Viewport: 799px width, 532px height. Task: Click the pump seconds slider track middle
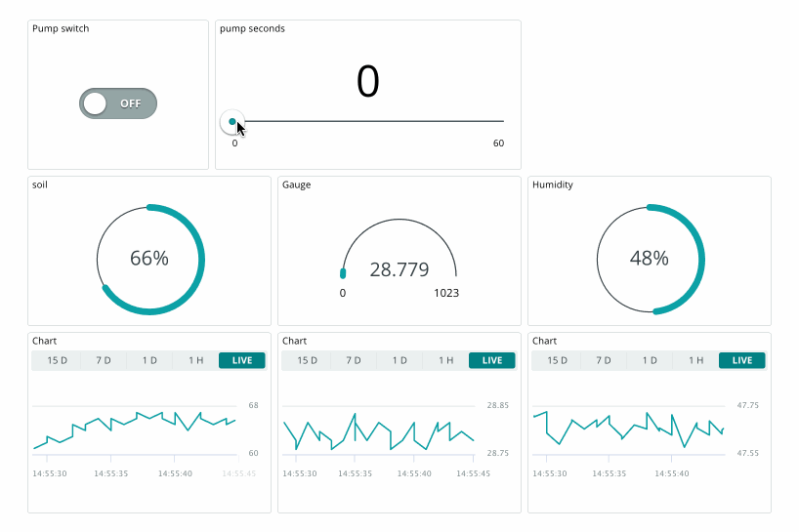[x=368, y=122]
